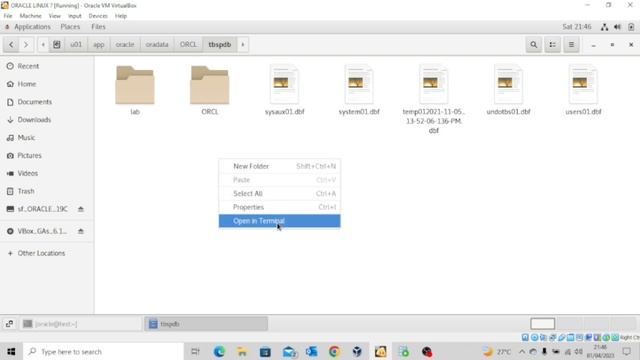Viewport: 640px width, 360px height.
Task: Switch to tbspdb window in bottom panel
Action: 206,324
